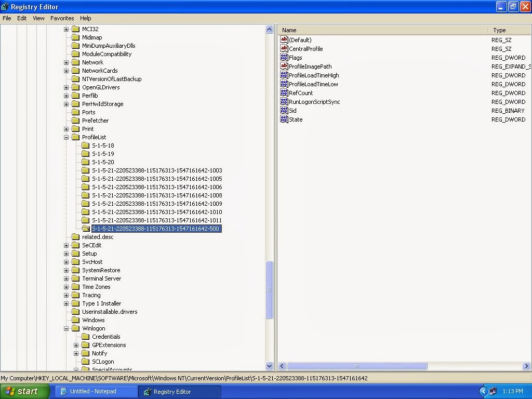This screenshot has height=399, width=532.
Task: Click the (Default) string value icon
Action: pos(284,39)
